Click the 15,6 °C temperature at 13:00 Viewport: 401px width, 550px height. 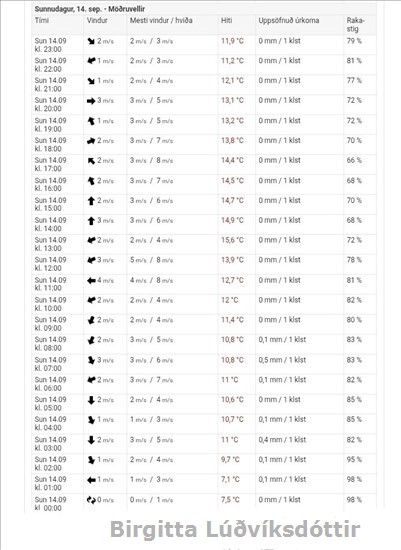[x=232, y=240]
